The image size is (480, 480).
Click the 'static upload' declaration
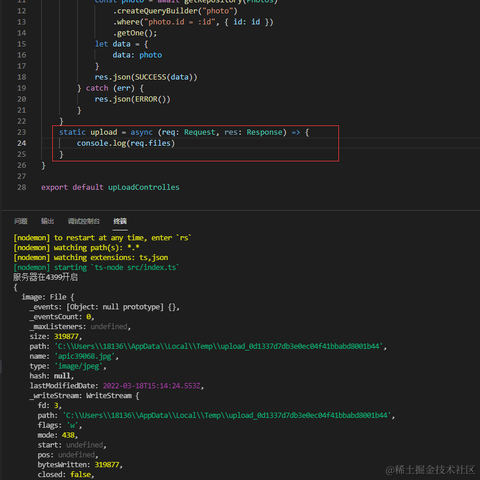pyautogui.click(x=88, y=132)
